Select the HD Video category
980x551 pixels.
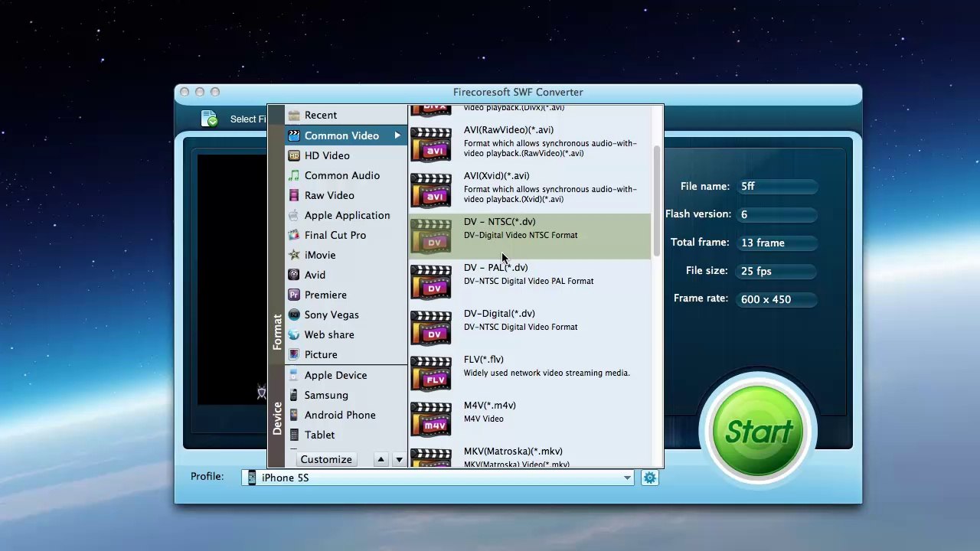pos(346,155)
